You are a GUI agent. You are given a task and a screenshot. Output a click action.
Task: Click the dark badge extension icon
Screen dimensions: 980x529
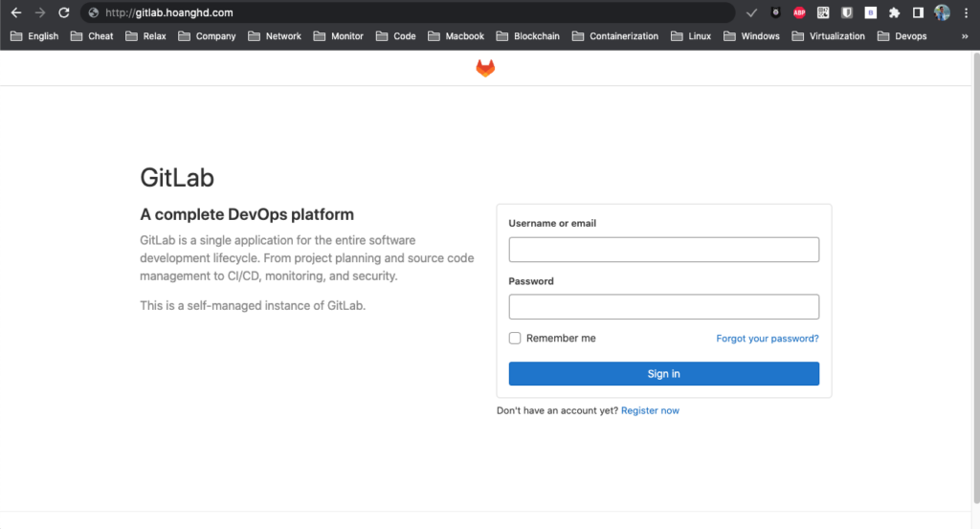tap(775, 12)
